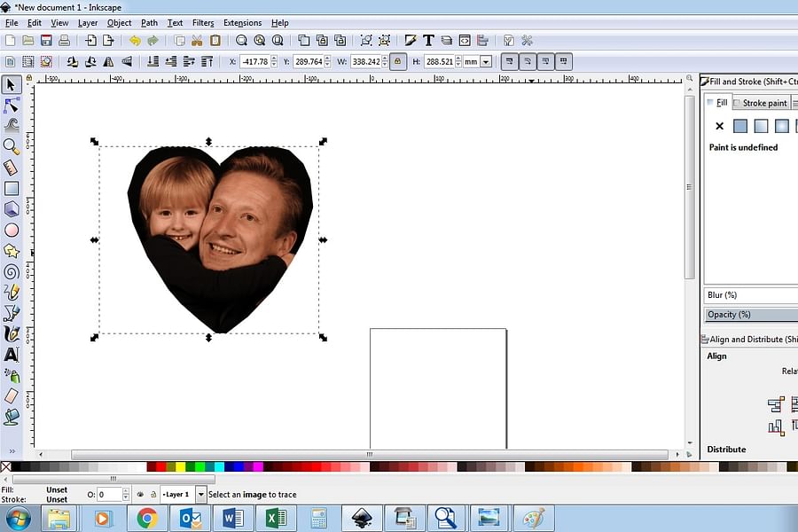Open the Layer 1 selector dropdown
The image size is (798, 532).
click(x=202, y=494)
